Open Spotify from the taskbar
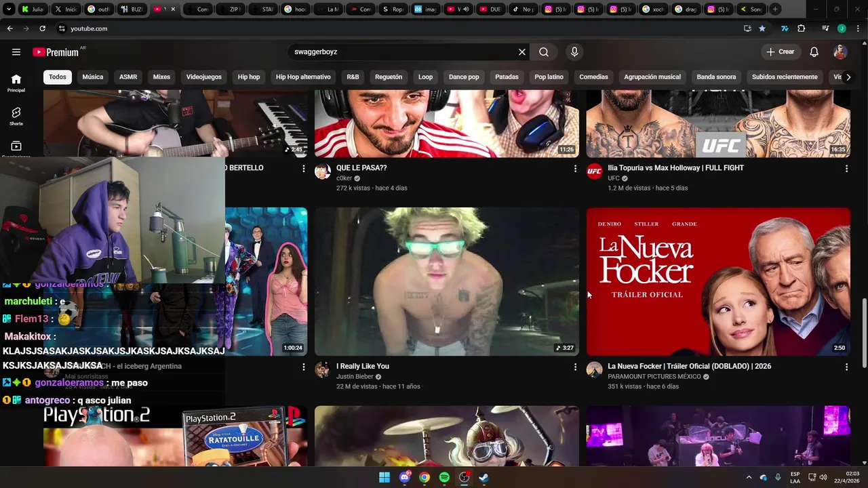Image resolution: width=868 pixels, height=488 pixels. click(444, 477)
